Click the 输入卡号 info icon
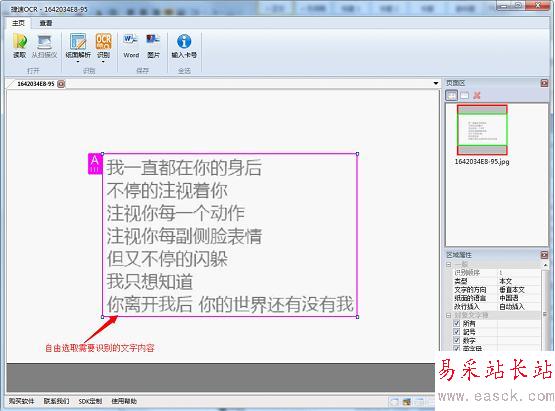Screen dimensions: 555x411 pyautogui.click(x=184, y=41)
